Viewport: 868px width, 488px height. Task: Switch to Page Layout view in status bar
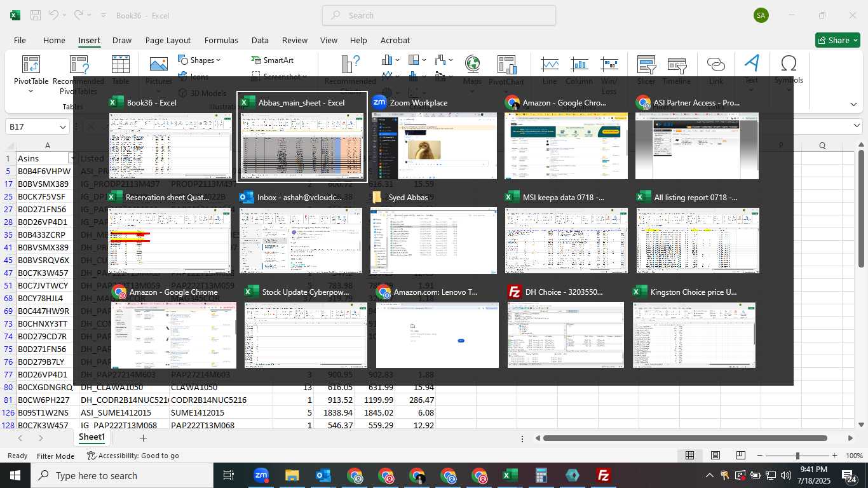tap(715, 456)
